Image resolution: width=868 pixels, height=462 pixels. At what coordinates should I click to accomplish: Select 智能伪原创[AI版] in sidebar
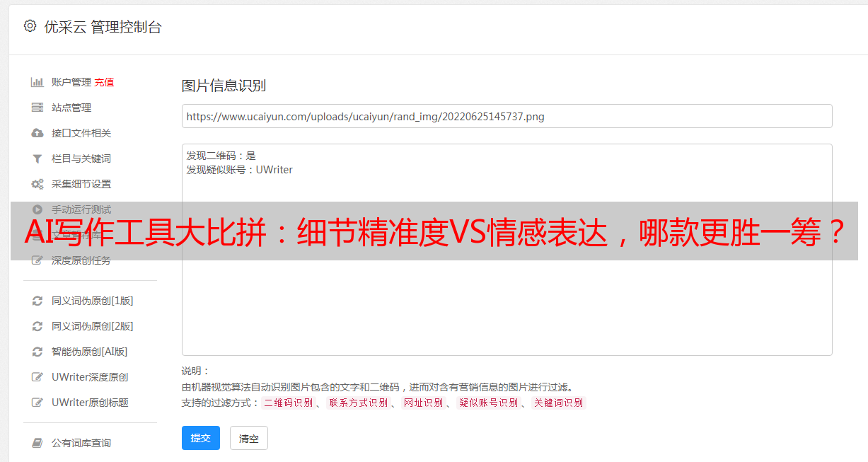click(x=90, y=352)
